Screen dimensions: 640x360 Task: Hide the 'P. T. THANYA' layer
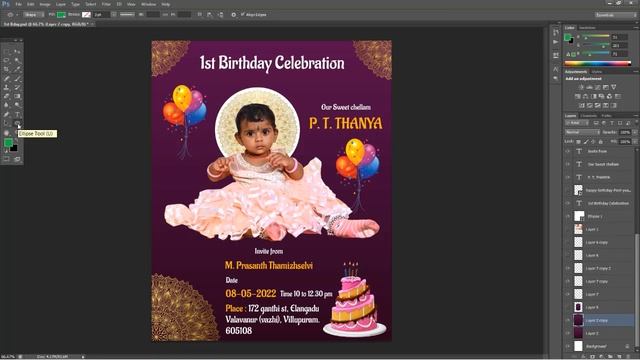point(568,177)
